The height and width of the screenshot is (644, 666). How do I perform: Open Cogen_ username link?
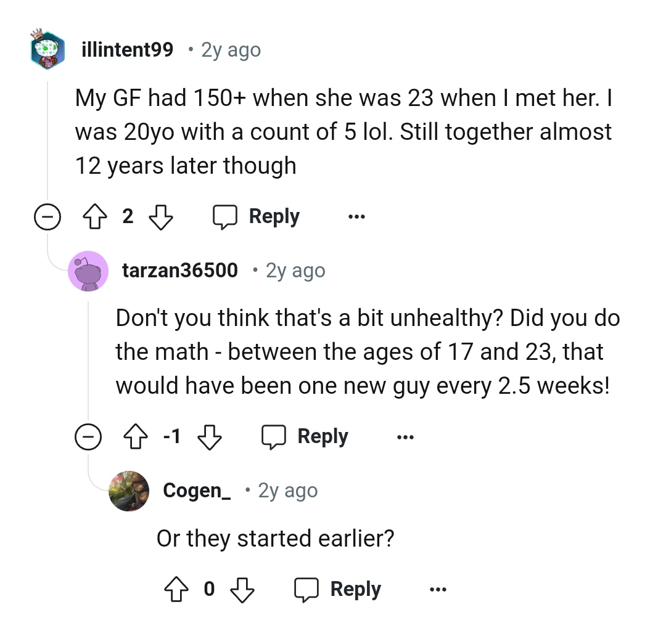[197, 491]
